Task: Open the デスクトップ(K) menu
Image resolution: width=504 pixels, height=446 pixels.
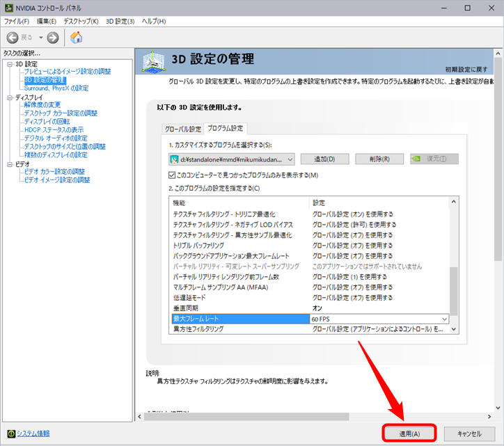Action: tap(81, 21)
